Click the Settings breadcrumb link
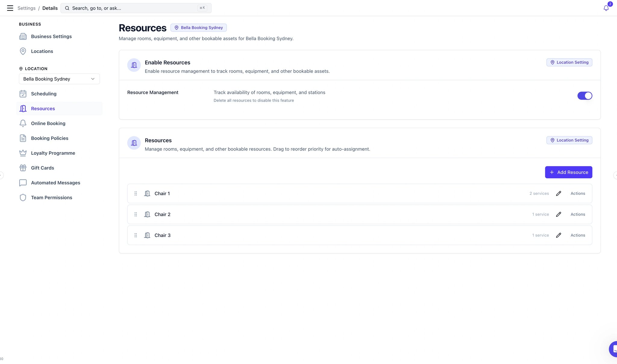Viewport: 617px width, 364px height. tap(27, 8)
